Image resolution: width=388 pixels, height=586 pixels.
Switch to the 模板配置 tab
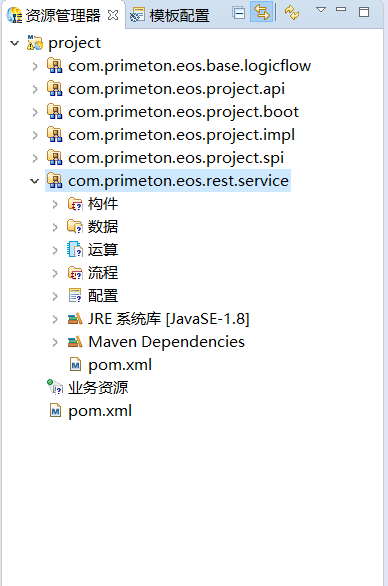click(x=170, y=15)
